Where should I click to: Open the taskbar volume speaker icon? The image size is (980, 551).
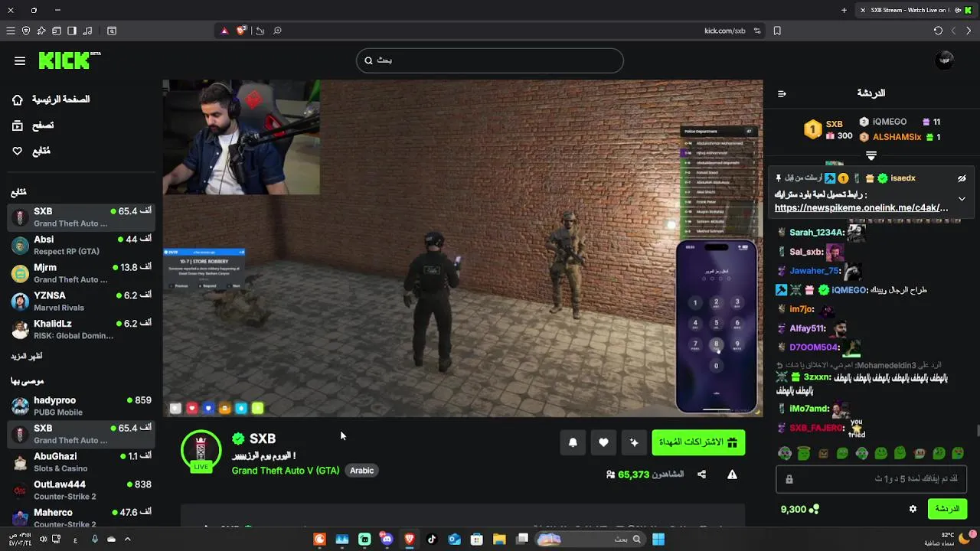pos(43,539)
